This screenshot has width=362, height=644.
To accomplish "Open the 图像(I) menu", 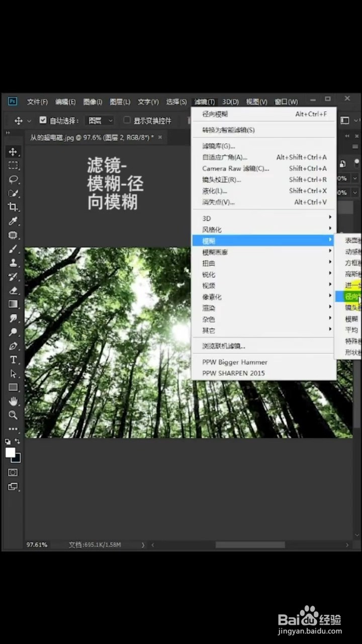I will pos(93,102).
